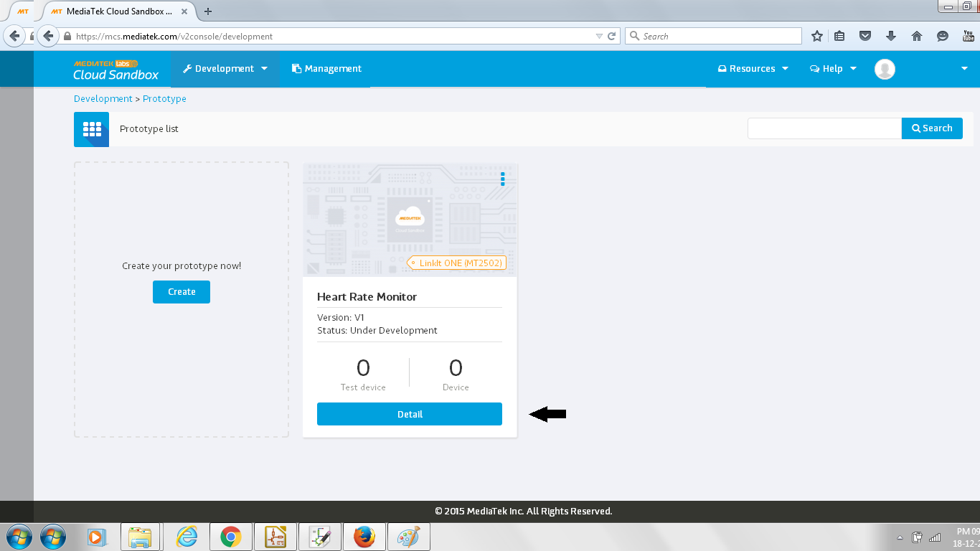The height and width of the screenshot is (551, 980).
Task: Click the blue Search button
Action: point(932,128)
